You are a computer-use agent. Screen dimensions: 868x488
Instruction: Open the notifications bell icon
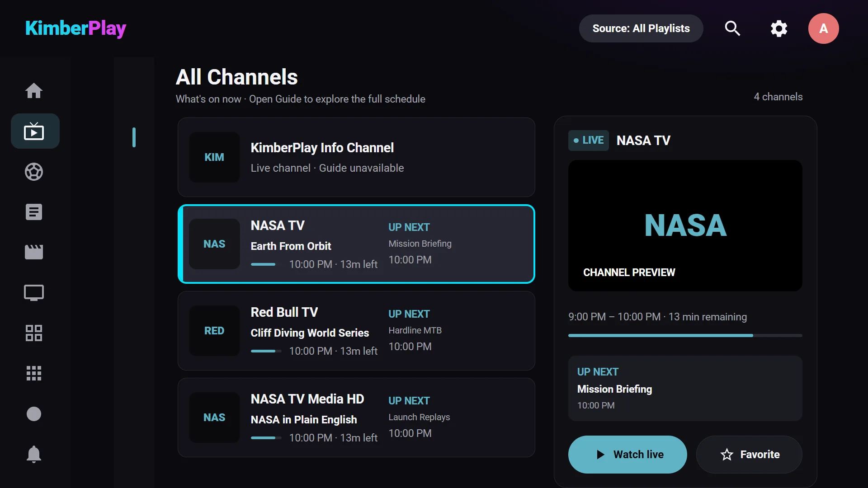pos(34,454)
